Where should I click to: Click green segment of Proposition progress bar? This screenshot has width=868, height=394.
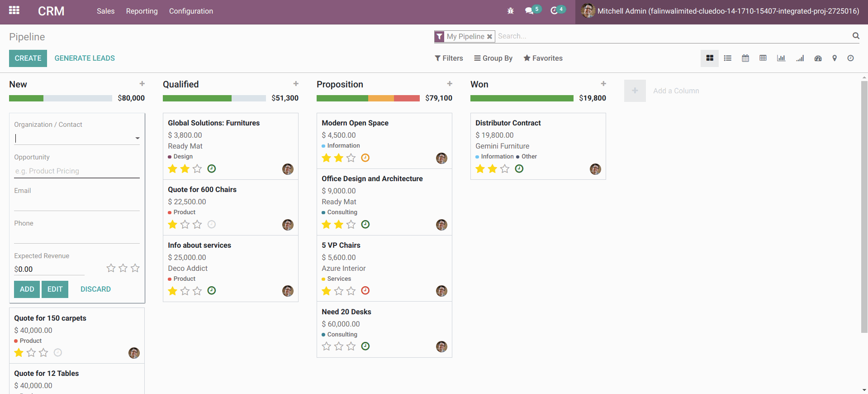point(342,98)
